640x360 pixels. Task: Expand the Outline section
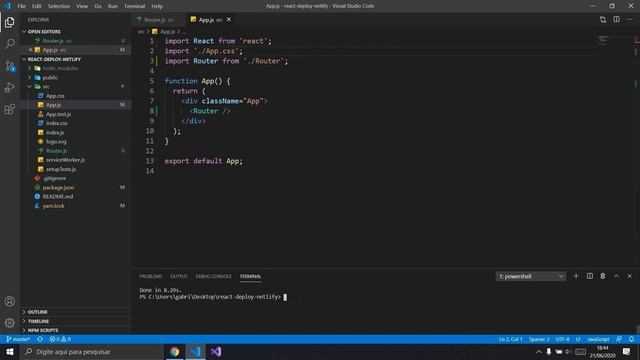38,312
